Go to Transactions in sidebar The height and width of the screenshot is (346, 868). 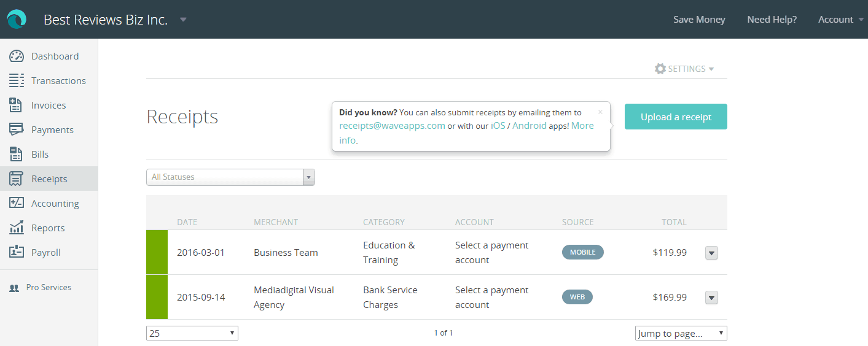tap(58, 80)
